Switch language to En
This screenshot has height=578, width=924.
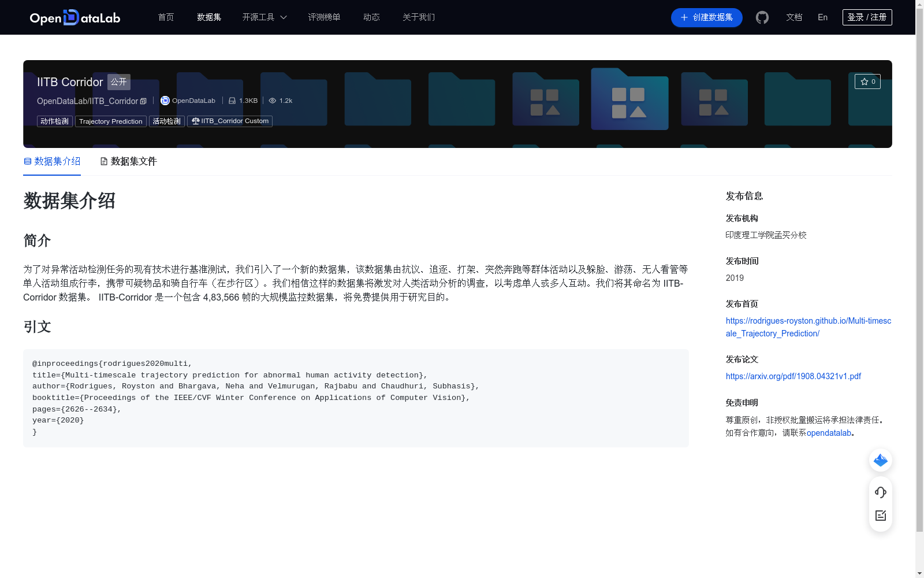[x=823, y=17]
